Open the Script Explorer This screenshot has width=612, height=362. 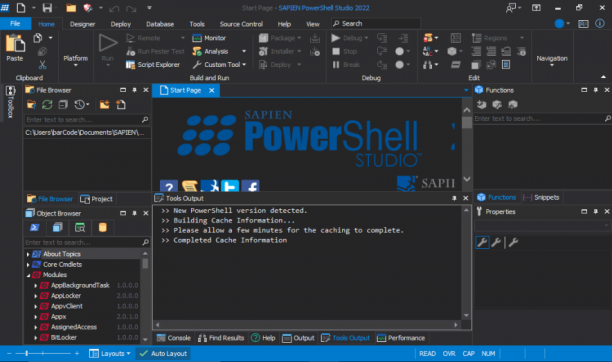153,64
